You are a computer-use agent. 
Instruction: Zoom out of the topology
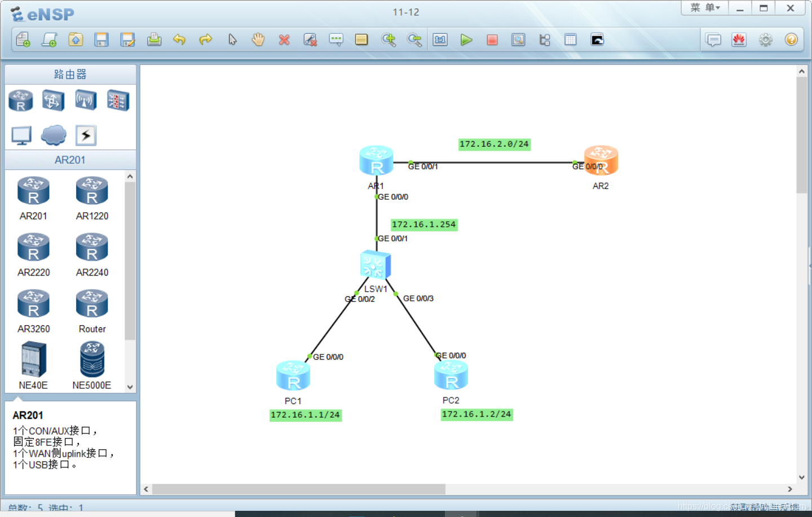point(414,40)
